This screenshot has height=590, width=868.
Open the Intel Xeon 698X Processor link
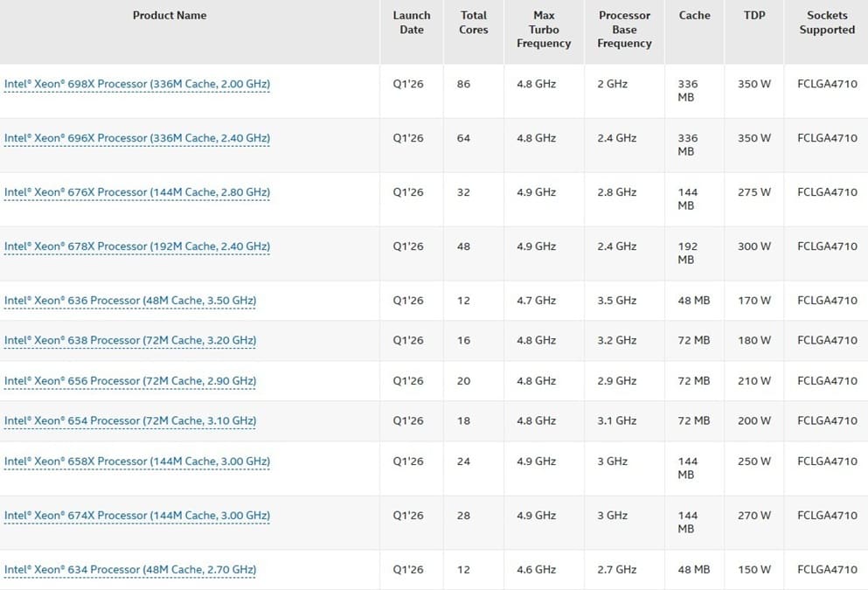[x=137, y=85]
